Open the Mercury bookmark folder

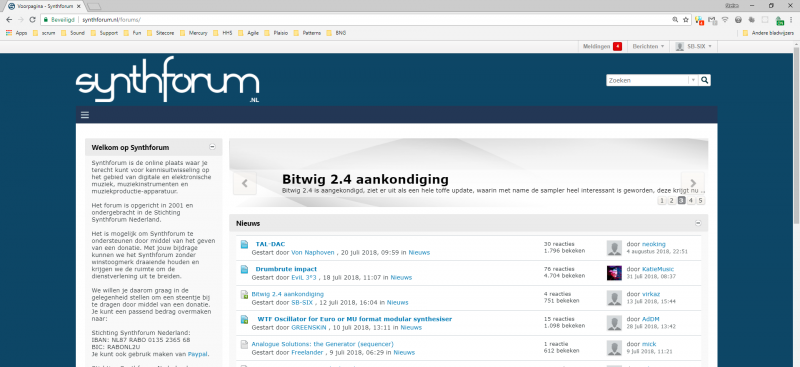(x=193, y=33)
